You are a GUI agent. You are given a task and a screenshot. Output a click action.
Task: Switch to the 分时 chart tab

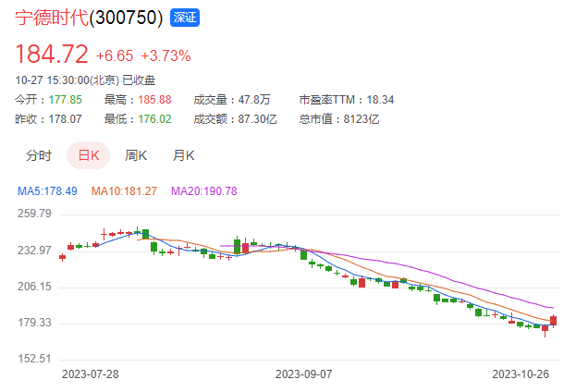click(39, 155)
